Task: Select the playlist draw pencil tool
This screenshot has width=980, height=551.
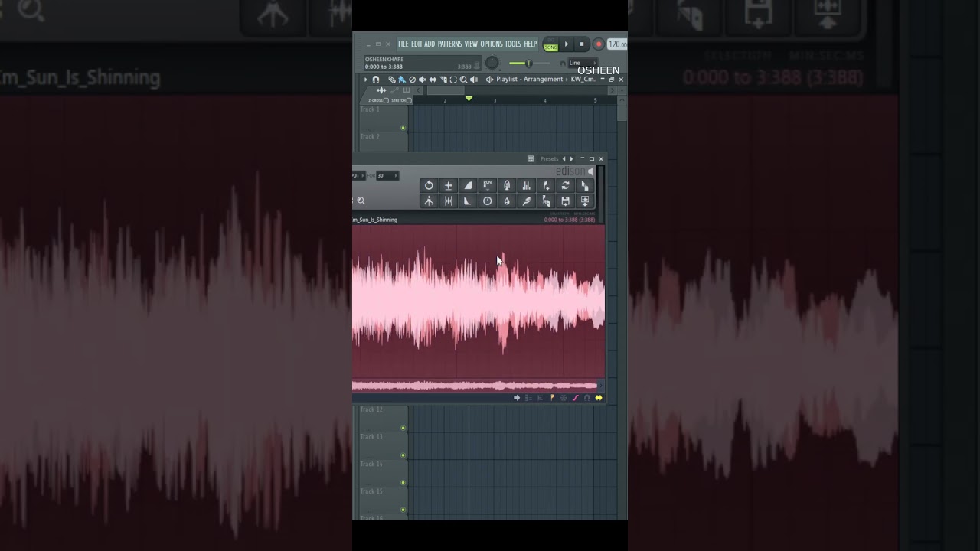Action: click(x=392, y=80)
